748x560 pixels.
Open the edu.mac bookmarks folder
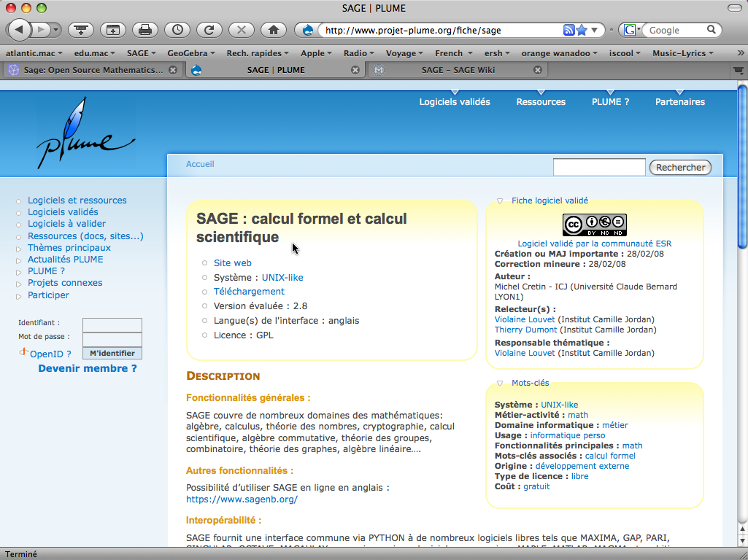pos(94,53)
